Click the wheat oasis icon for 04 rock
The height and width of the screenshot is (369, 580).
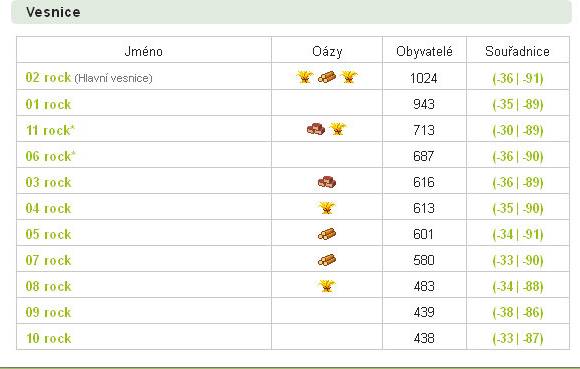(327, 207)
